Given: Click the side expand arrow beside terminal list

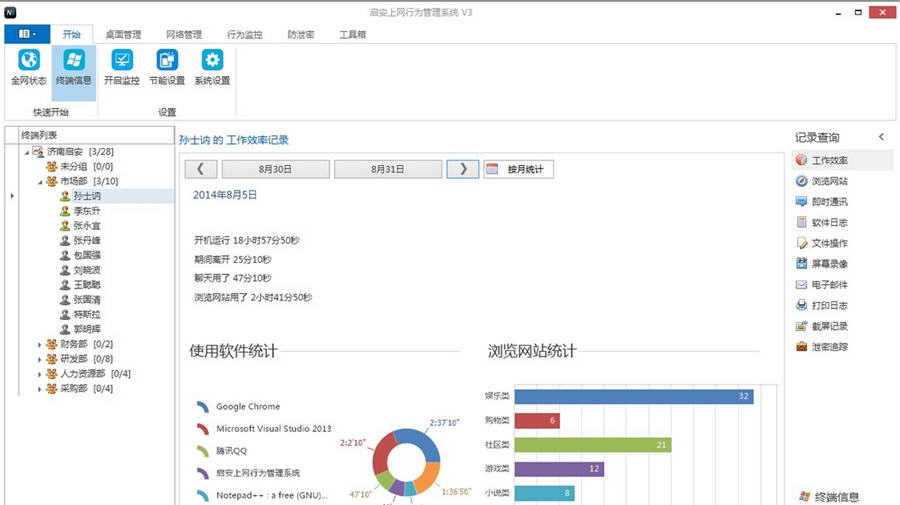Looking at the screenshot, I should [12, 196].
